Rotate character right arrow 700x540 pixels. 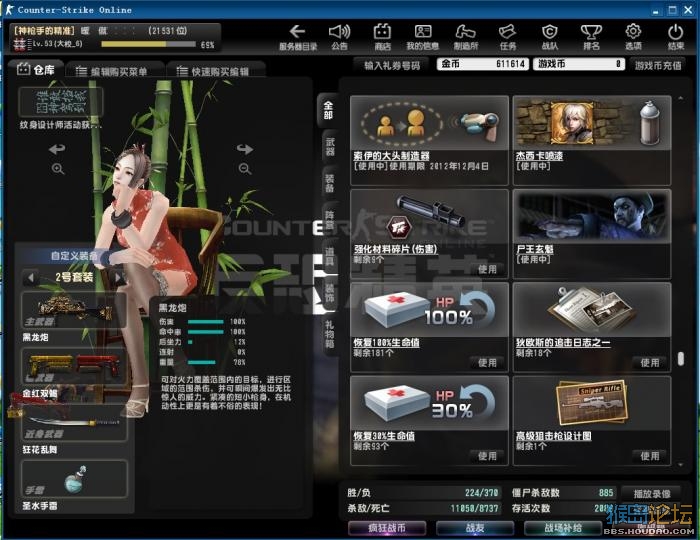click(245, 149)
